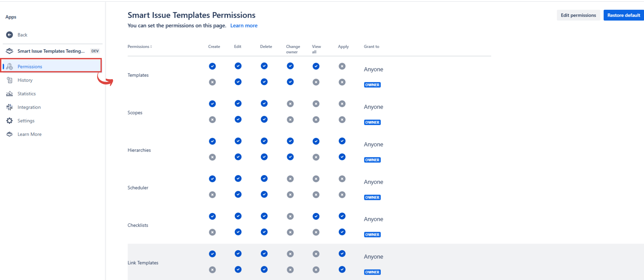Click the Integration icon in sidebar
Screen dimensions: 644x280
pyautogui.click(x=10, y=107)
